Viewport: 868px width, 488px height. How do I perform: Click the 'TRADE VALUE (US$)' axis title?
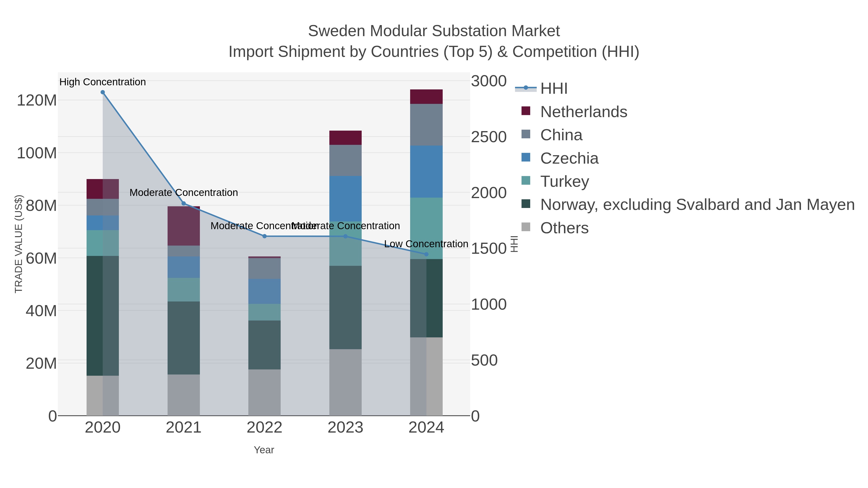pos(19,244)
